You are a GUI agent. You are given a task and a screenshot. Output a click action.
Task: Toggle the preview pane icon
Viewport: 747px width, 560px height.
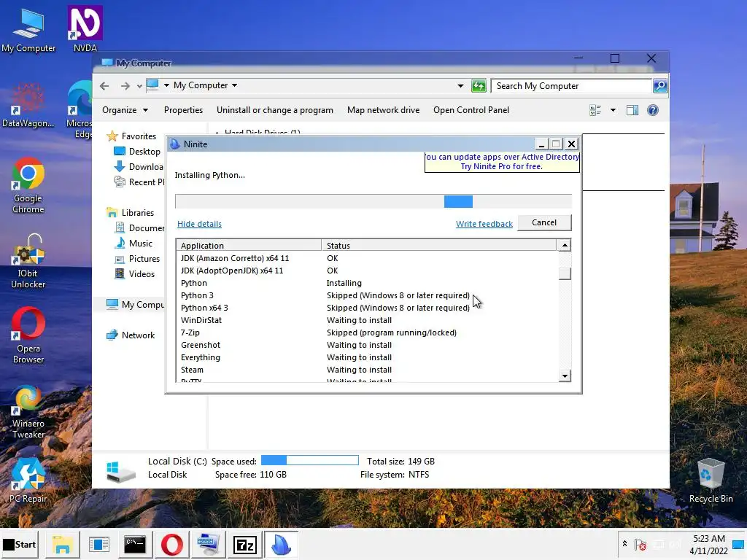632,111
